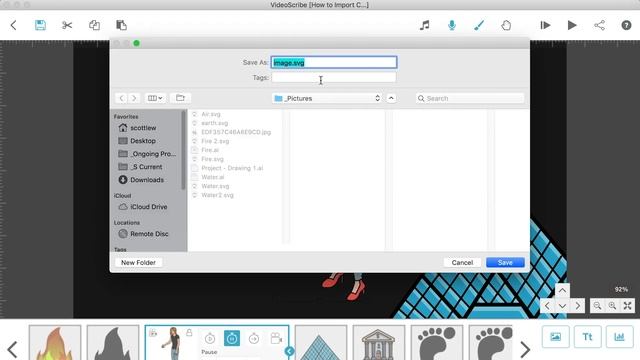Toggle the lock on the selected timeline element
Screen dimensions: 640x360
pyautogui.click(x=189, y=333)
